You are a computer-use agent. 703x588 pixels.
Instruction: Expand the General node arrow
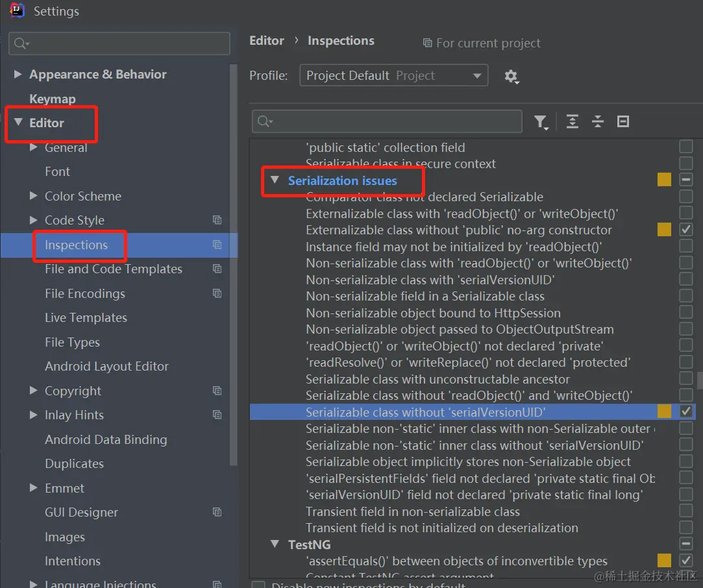pyautogui.click(x=33, y=147)
